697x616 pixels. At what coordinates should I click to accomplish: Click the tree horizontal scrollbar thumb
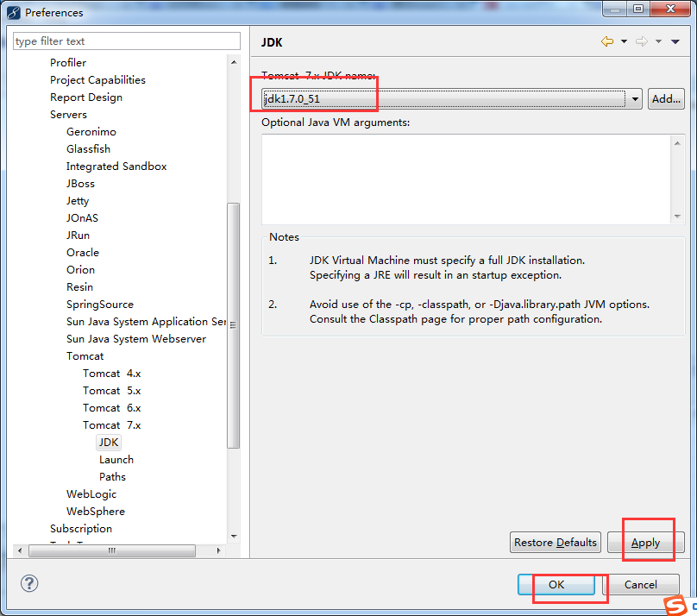coord(112,550)
